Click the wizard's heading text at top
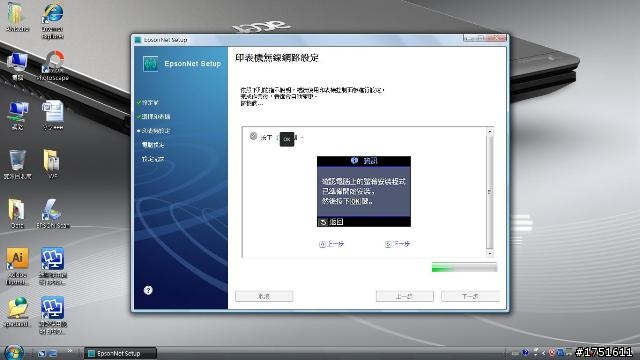The height and width of the screenshot is (360, 640). point(277,58)
